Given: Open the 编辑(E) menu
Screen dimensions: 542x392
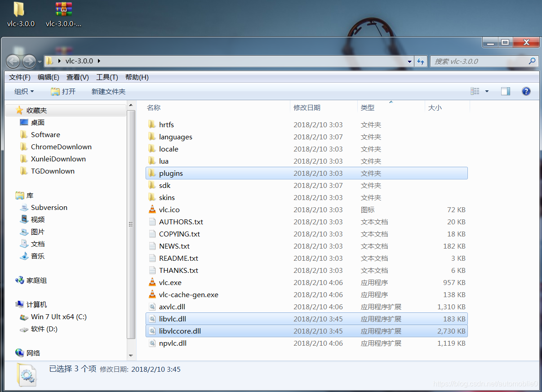Looking at the screenshot, I should click(x=49, y=77).
